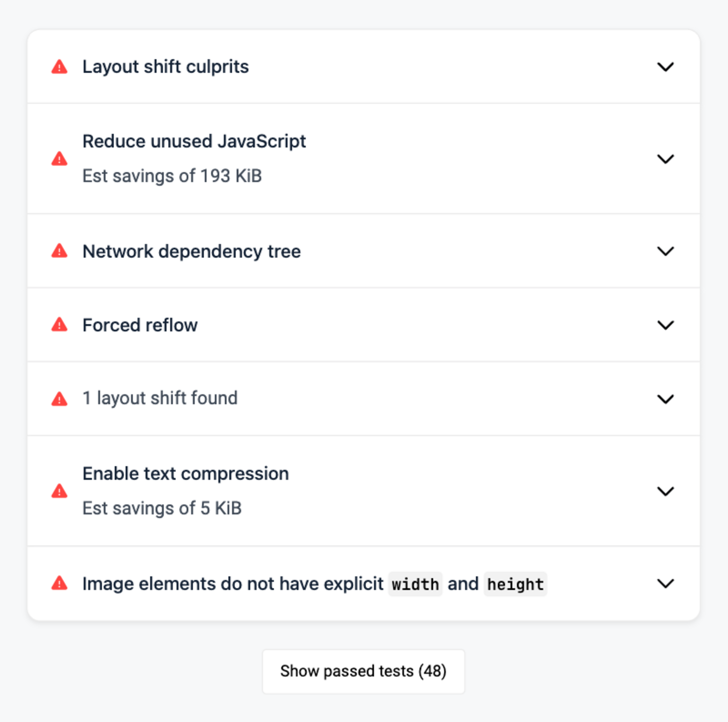Image resolution: width=728 pixels, height=722 pixels.
Task: Click the Reduce unused JavaScript heading
Action: [x=194, y=142]
